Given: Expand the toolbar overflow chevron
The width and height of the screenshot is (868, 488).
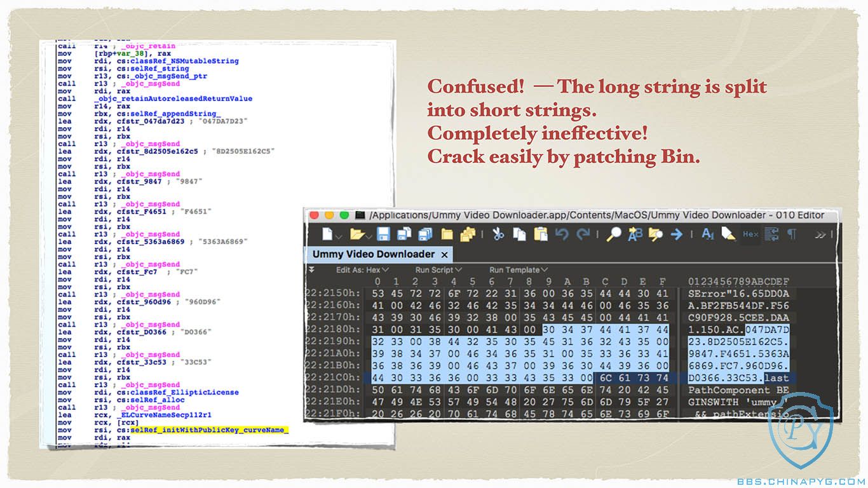Looking at the screenshot, I should click(x=821, y=235).
